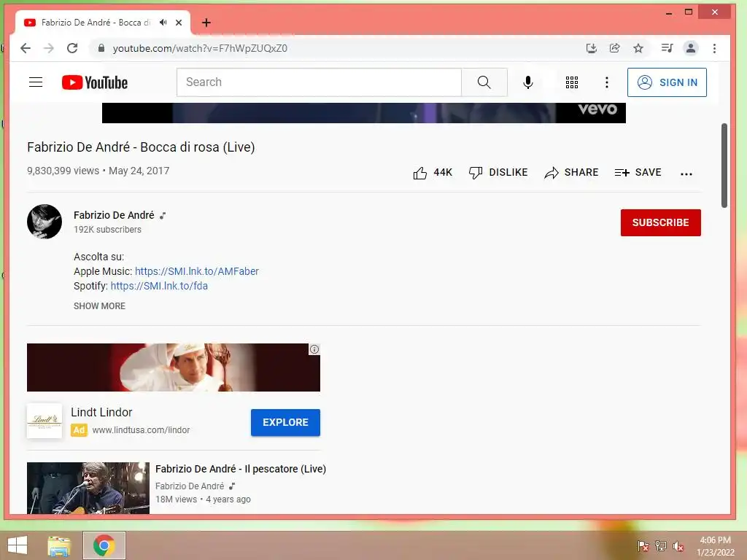Go back to the previous page
This screenshot has height=560, width=747.
[26, 48]
